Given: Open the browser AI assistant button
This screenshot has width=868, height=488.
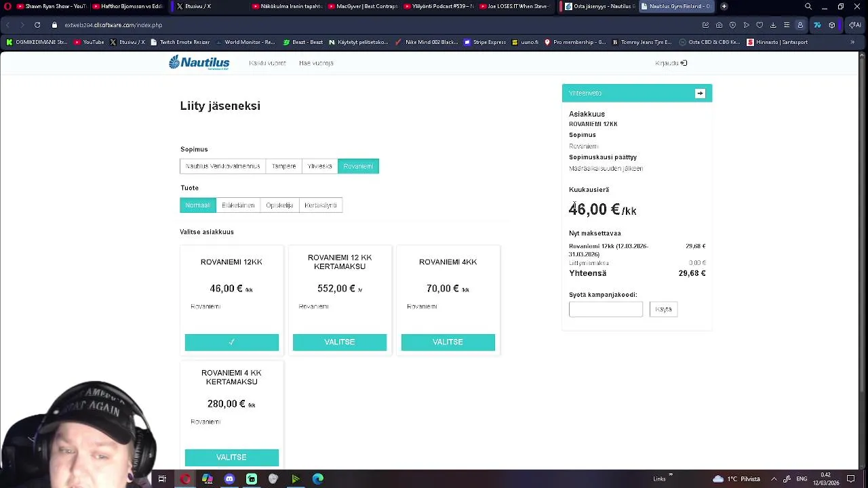Looking at the screenshot, I should (x=854, y=25).
